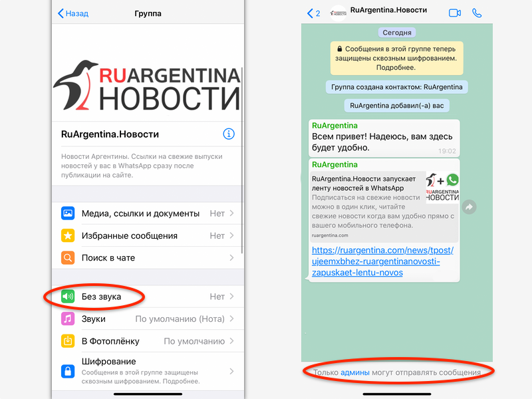Viewport: 532px width, 399px height.
Task: Open Поиск в чате
Action: click(148, 258)
